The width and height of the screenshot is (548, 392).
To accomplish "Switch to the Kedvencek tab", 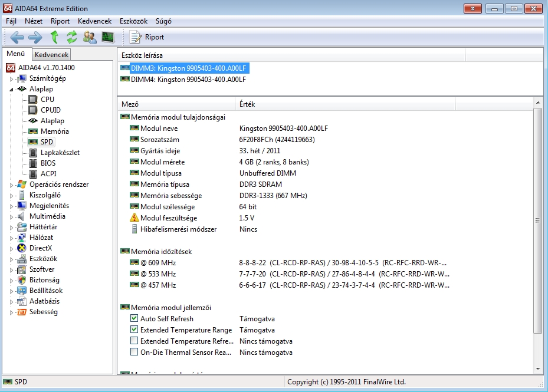I will [51, 54].
